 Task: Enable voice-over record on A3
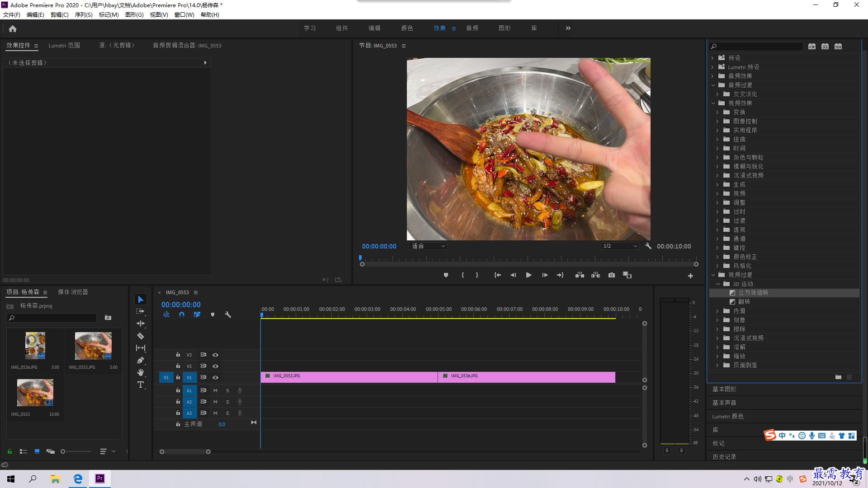click(x=240, y=413)
